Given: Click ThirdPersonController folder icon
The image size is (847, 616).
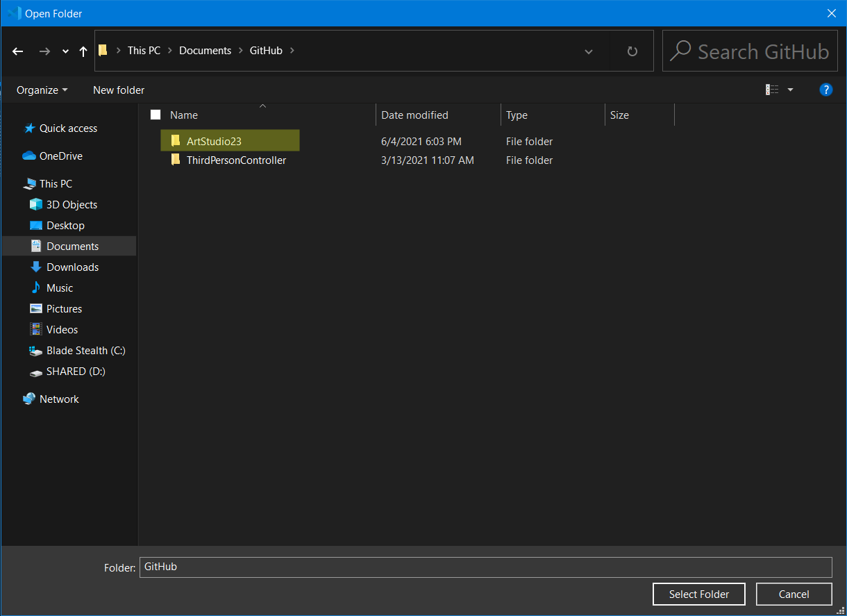Looking at the screenshot, I should click(176, 160).
